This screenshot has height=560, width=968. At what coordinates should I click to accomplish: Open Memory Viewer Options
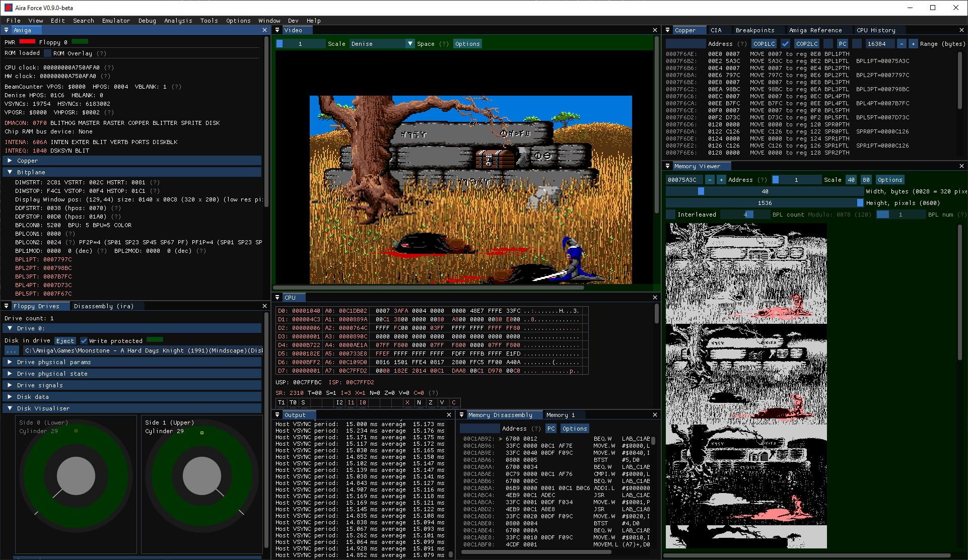click(x=890, y=180)
